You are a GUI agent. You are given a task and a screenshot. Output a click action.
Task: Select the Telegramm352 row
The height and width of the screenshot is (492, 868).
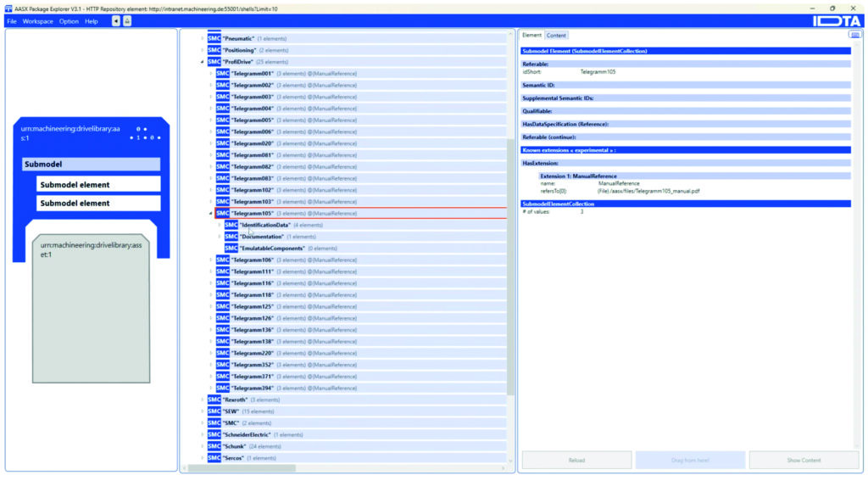tap(361, 365)
